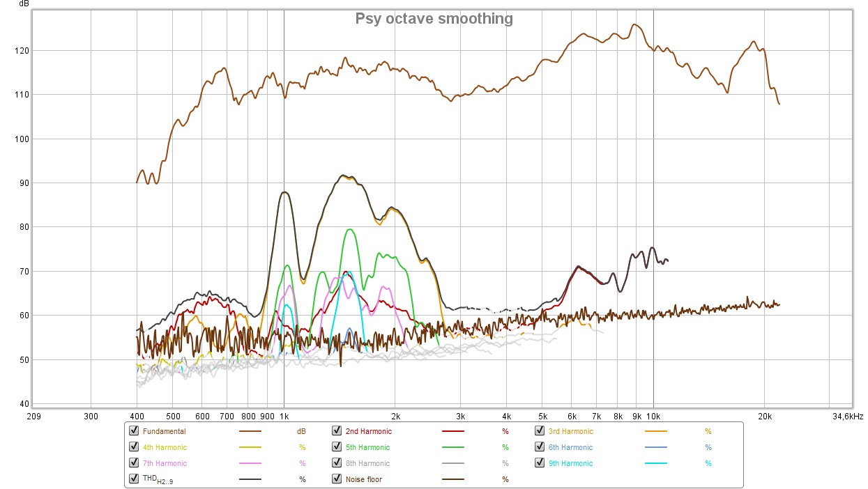Click the '34,6kHz' frequency axis end label
This screenshot has width=868, height=489.
pyautogui.click(x=849, y=417)
